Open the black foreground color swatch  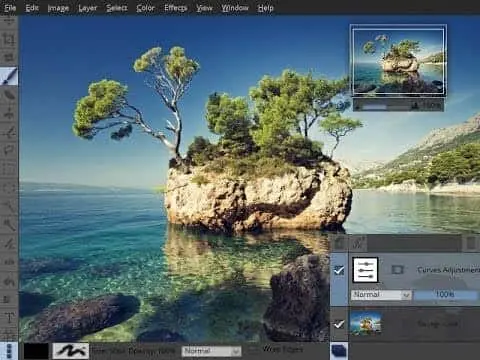(x=36, y=351)
